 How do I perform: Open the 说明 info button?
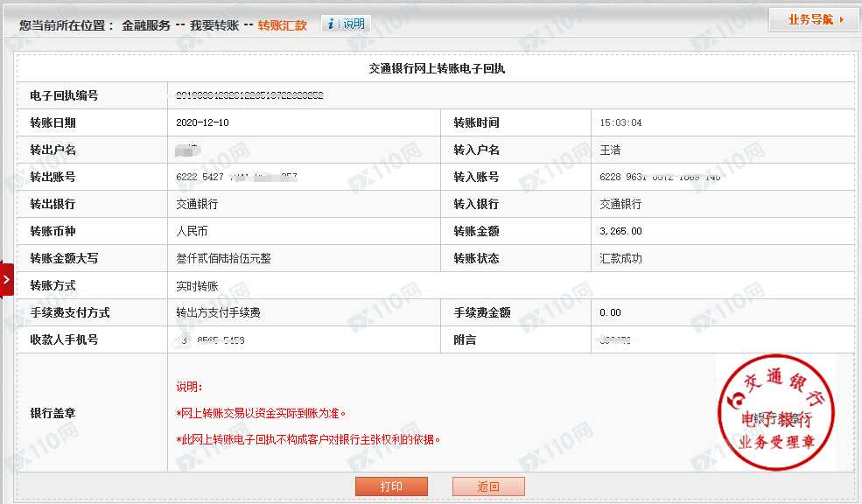coord(346,24)
